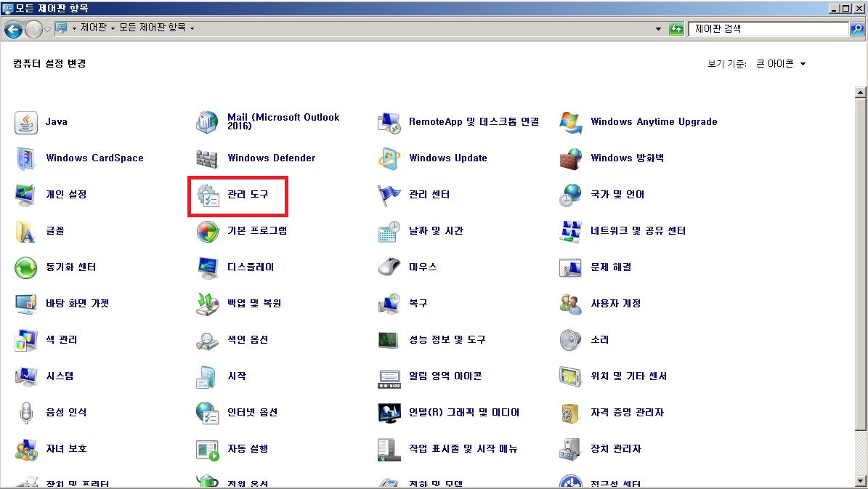Open 색 관리 icon
This screenshot has width=868, height=489.
coord(25,340)
